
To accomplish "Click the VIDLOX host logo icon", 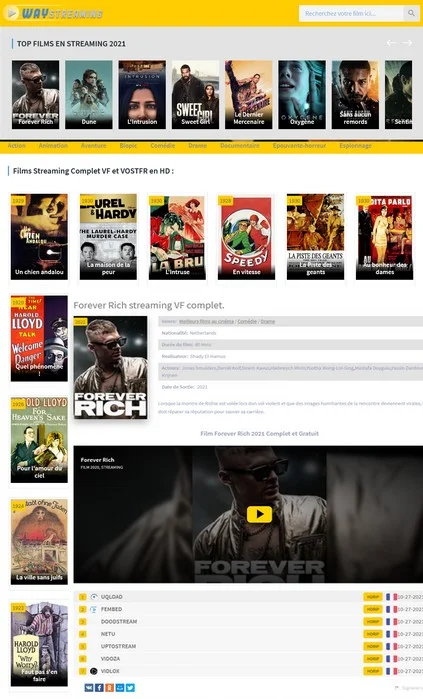I will (x=94, y=671).
